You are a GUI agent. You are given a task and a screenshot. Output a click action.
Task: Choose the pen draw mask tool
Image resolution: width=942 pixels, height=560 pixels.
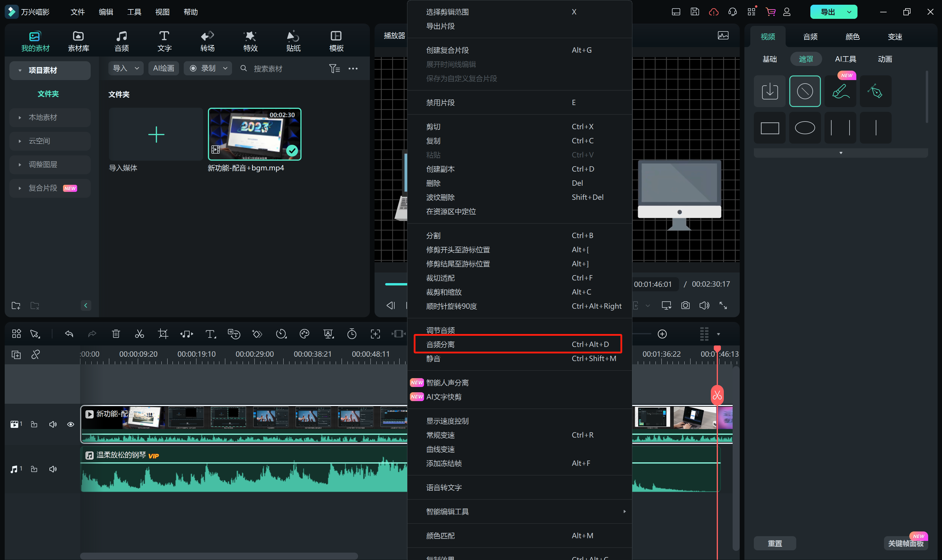tap(875, 91)
